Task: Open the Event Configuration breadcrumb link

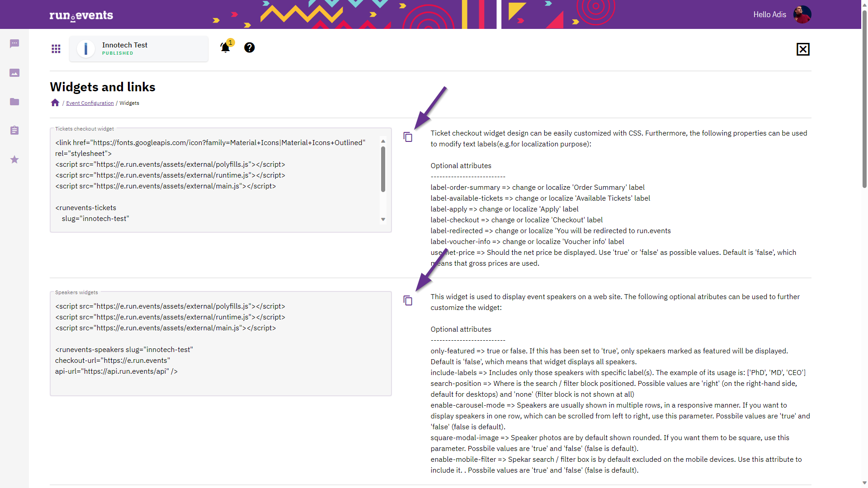Action: [90, 103]
